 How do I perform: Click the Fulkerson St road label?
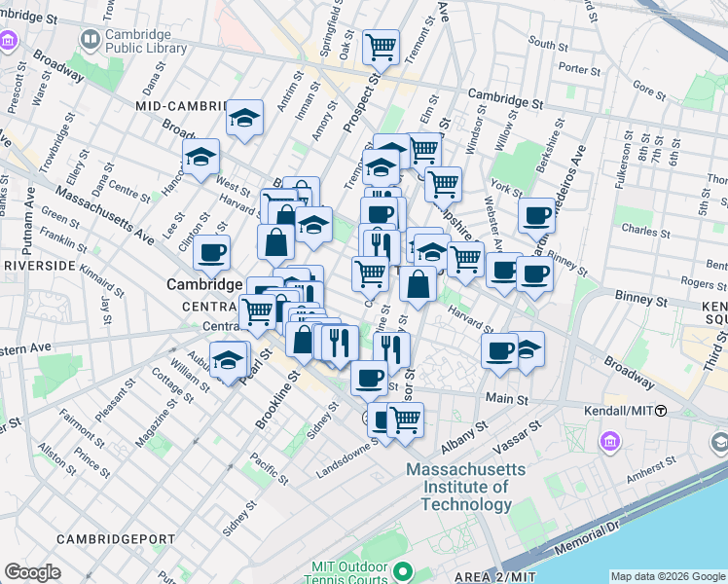624,160
